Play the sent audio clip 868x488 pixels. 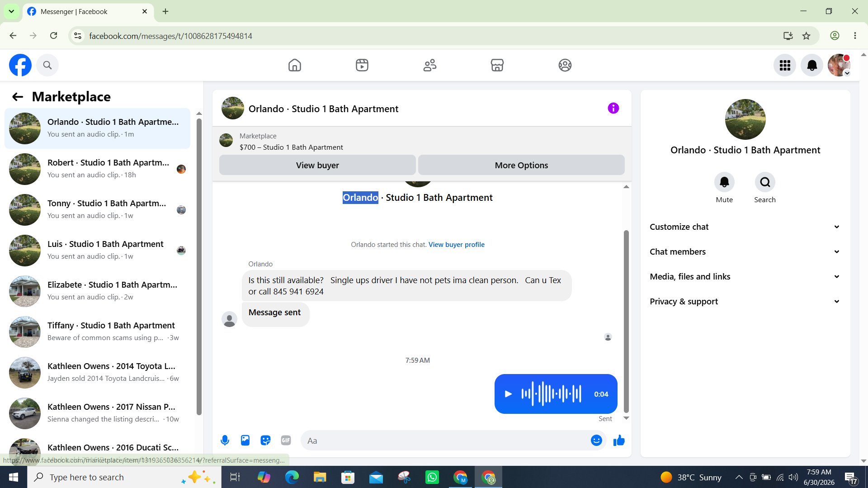(x=508, y=394)
